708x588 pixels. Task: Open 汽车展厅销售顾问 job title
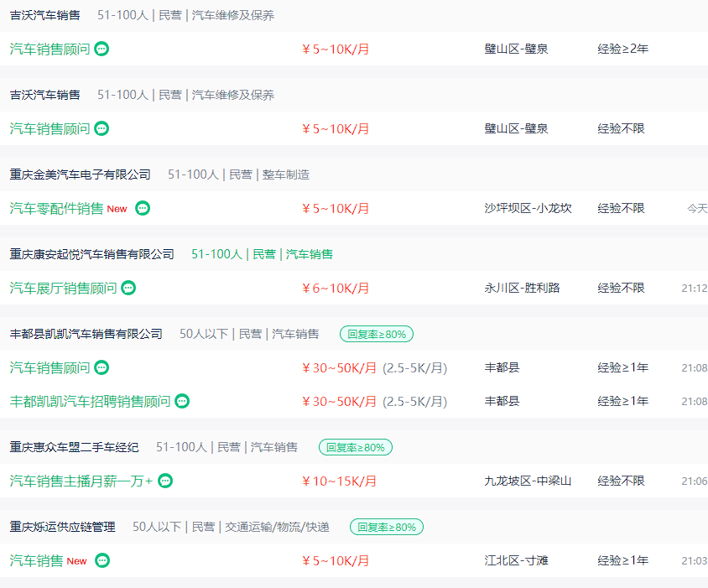[63, 288]
